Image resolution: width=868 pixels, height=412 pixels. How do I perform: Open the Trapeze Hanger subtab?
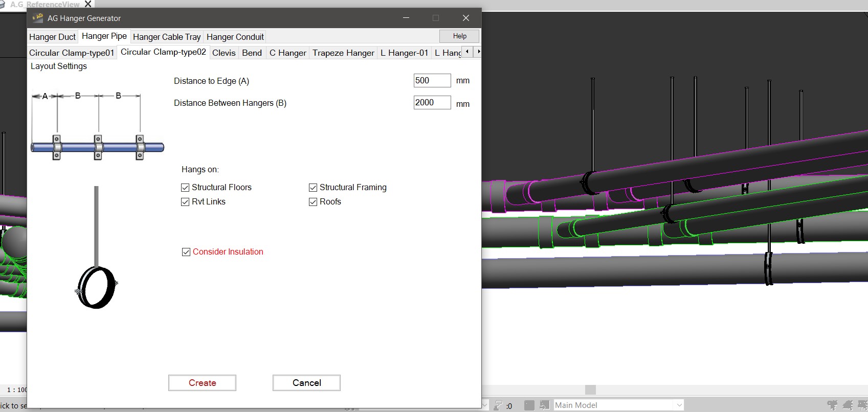click(343, 53)
